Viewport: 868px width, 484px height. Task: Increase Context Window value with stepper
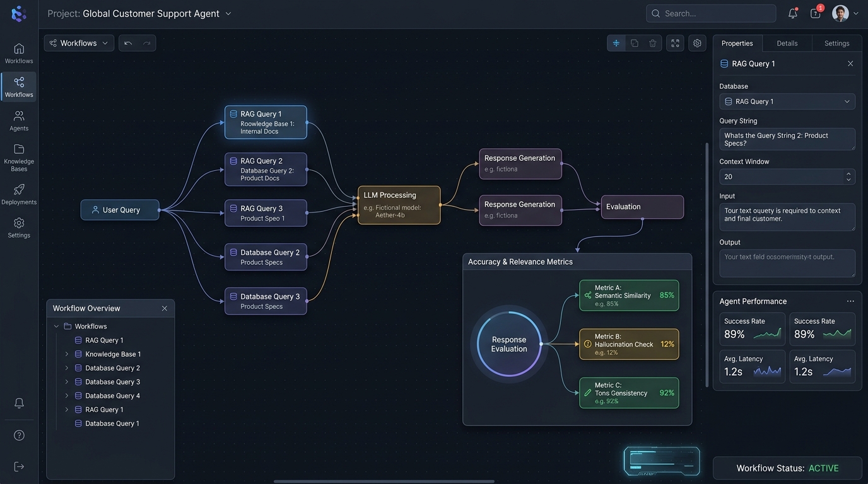[x=848, y=174]
